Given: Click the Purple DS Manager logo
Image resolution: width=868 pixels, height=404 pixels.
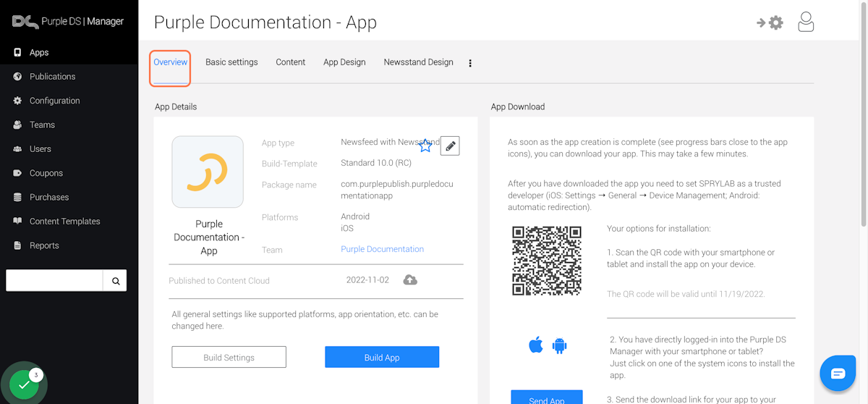Looking at the screenshot, I should (68, 21).
